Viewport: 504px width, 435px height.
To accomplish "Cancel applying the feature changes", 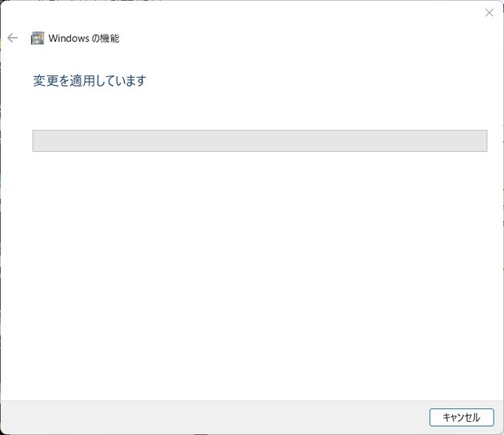I will [461, 417].
